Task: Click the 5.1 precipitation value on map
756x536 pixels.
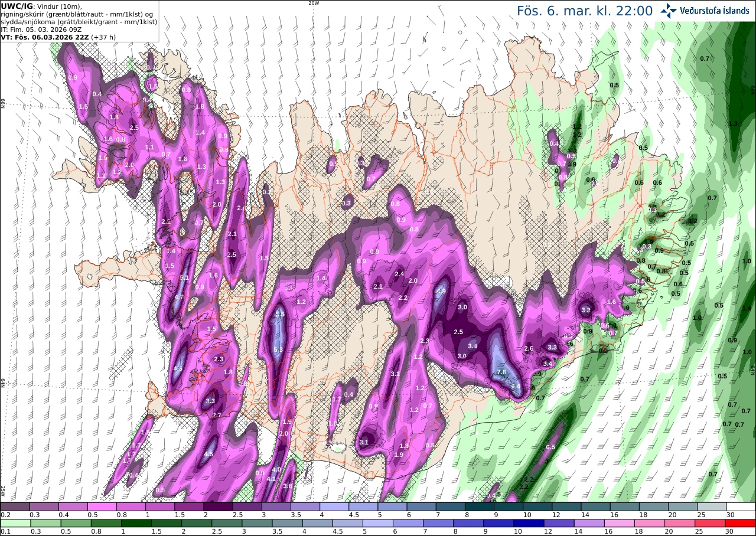Action: pos(184,278)
